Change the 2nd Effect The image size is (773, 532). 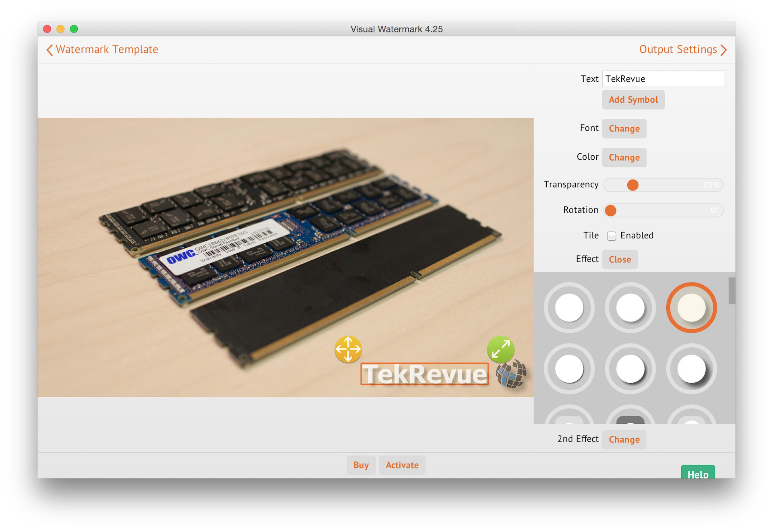624,439
